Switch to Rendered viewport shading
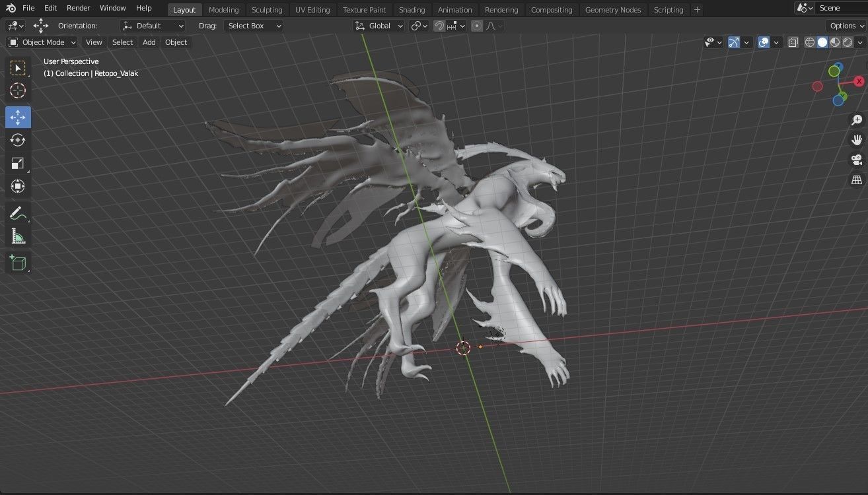 click(848, 42)
